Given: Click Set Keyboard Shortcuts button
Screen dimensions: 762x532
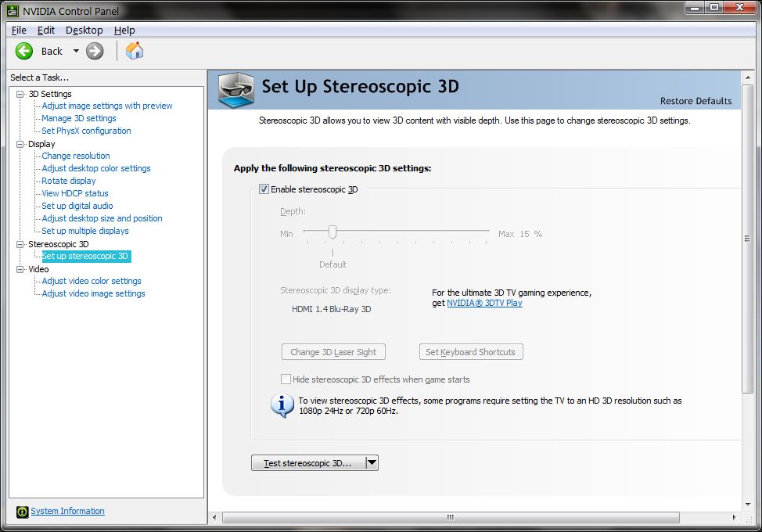Looking at the screenshot, I should (x=471, y=352).
